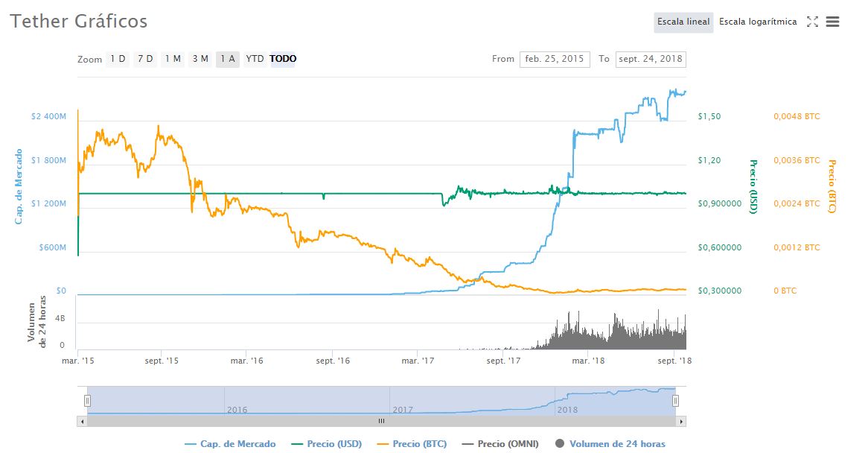
Task: Select the 3 M zoom range
Action: [200, 59]
